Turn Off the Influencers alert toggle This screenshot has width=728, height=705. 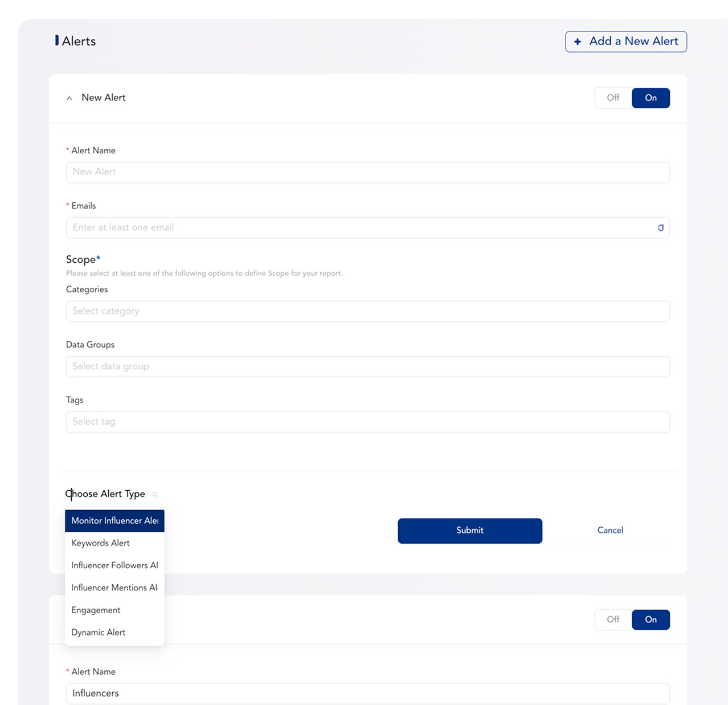pyautogui.click(x=613, y=620)
